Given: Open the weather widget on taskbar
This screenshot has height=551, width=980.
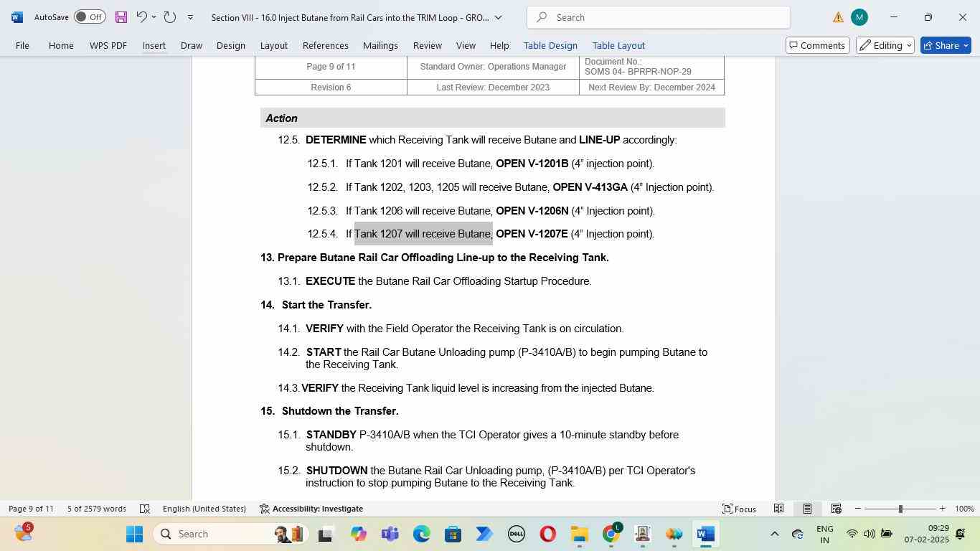Looking at the screenshot, I should 24,532.
